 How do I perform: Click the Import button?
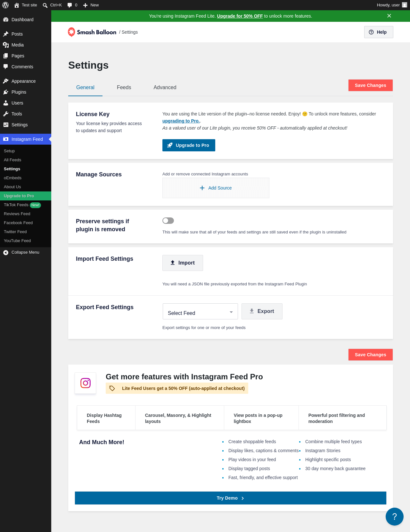click(183, 263)
